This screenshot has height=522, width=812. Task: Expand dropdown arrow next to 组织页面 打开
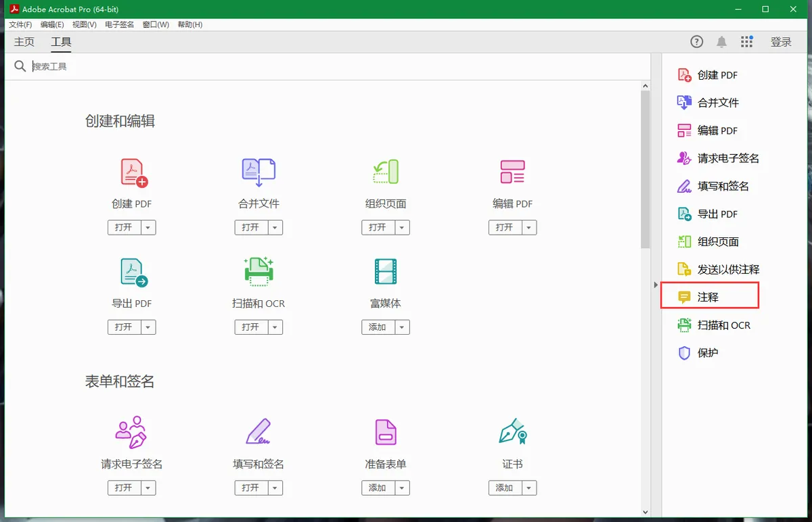402,227
